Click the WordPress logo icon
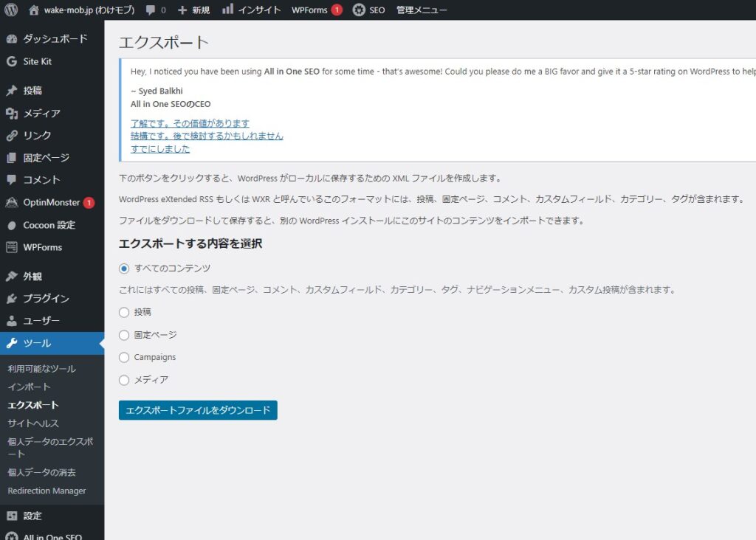Screen dimensions: 756x540 [x=11, y=10]
